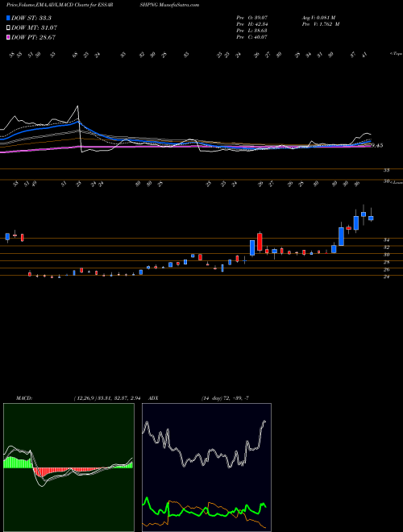The image size is (403, 532).
Task: Click the tallest red candlestick in the price chart
Action: pyautogui.click(x=260, y=242)
